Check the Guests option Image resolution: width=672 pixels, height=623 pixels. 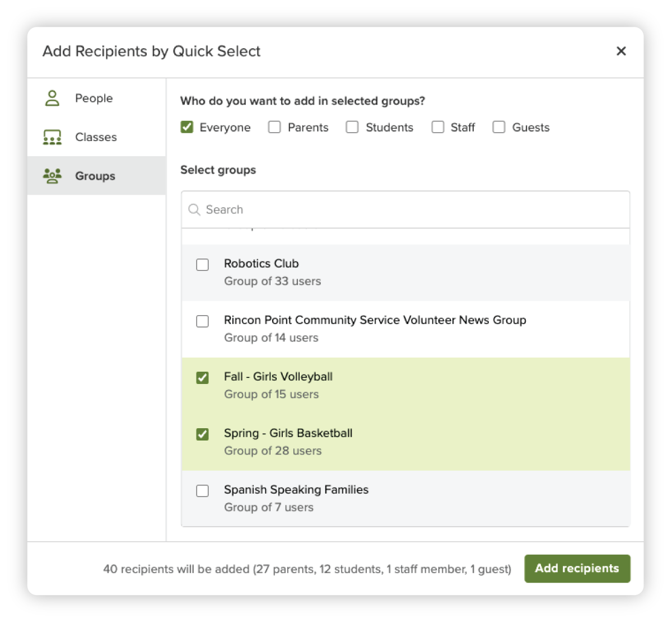499,127
